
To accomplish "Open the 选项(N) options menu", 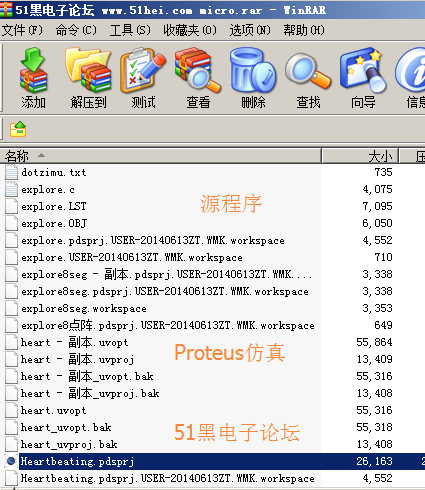I will (250, 30).
